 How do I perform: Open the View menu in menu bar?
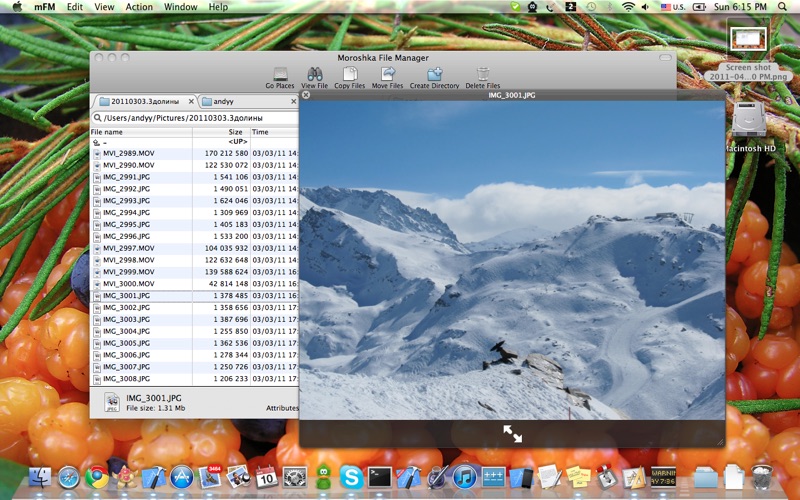(x=104, y=7)
